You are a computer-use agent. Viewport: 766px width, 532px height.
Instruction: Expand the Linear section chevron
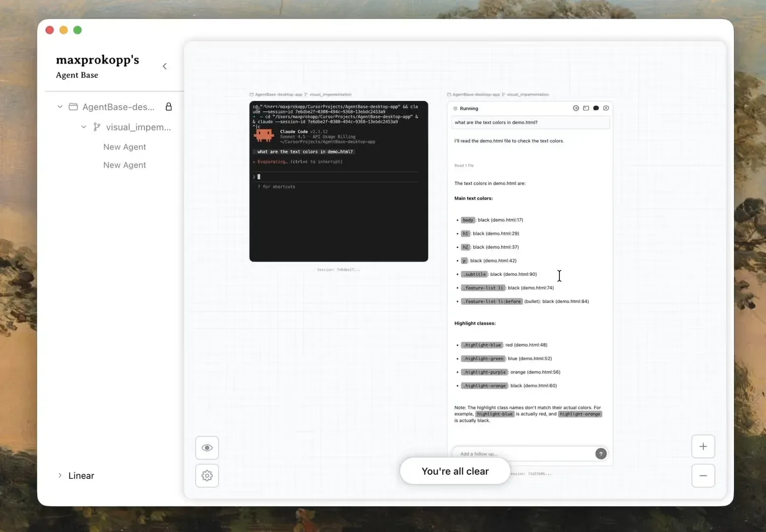point(60,475)
